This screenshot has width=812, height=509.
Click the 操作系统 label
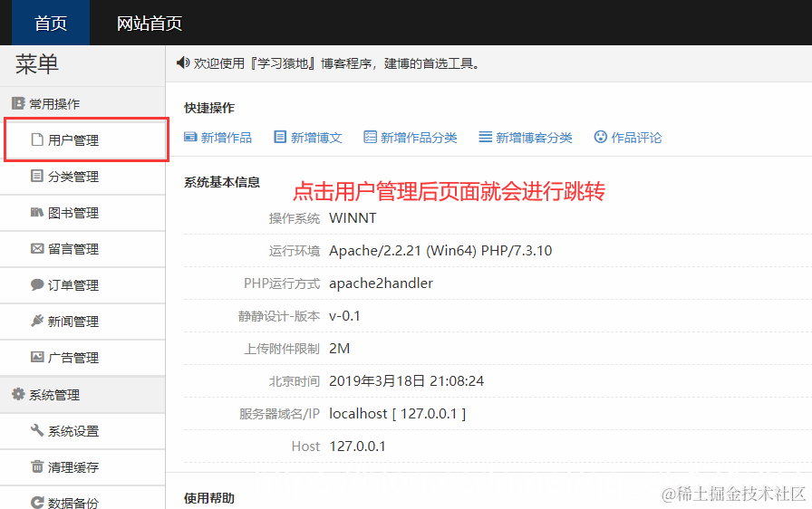click(x=295, y=218)
